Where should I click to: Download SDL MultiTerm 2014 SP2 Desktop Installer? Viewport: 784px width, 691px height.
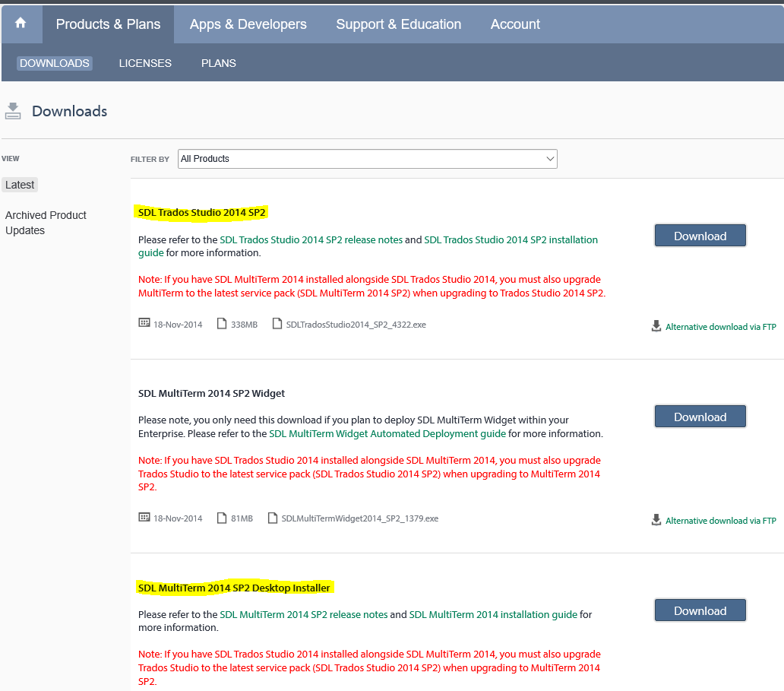(700, 610)
